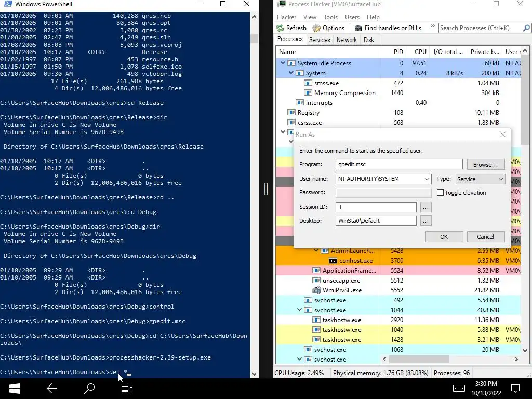The image size is (532, 399).
Task: Close the Run As dialog
Action: (x=503, y=135)
